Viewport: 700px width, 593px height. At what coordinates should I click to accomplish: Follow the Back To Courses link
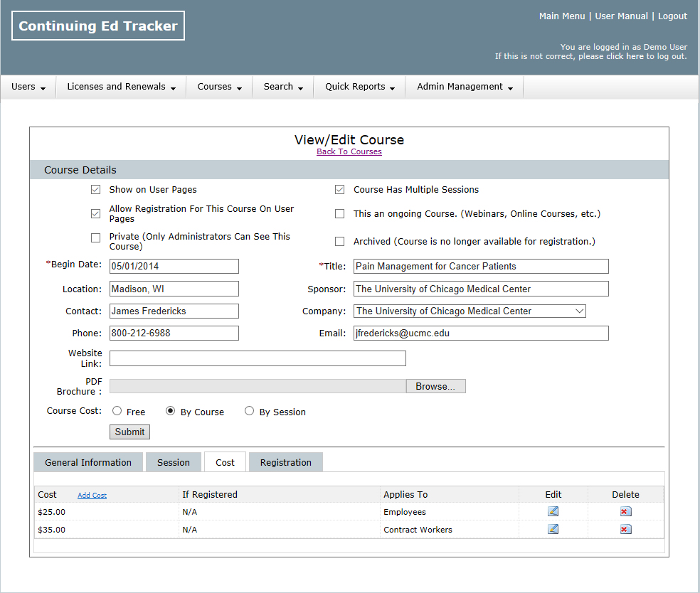tap(349, 151)
